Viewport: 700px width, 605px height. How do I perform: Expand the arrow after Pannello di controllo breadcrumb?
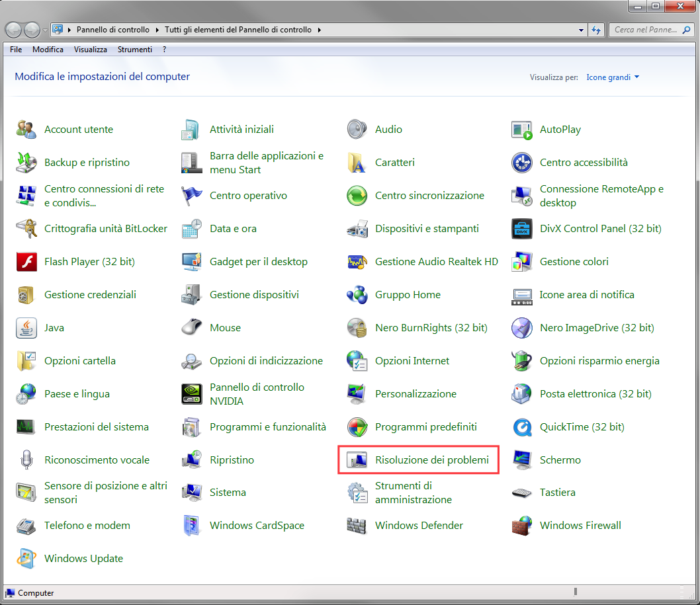pos(157,30)
